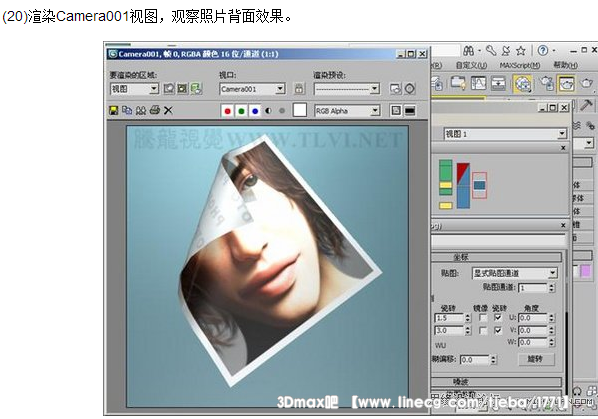Screen dimensions: 598x419
Task: Click the hammer Utilities panel tab
Action: click(x=587, y=105)
